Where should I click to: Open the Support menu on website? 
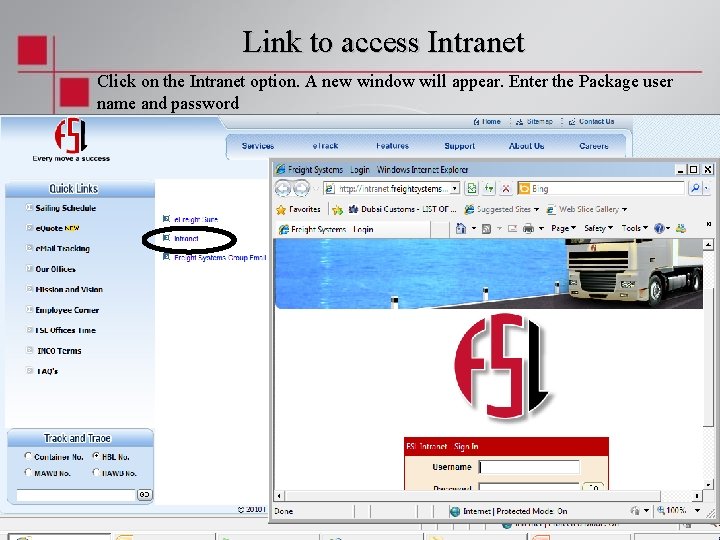(x=460, y=146)
